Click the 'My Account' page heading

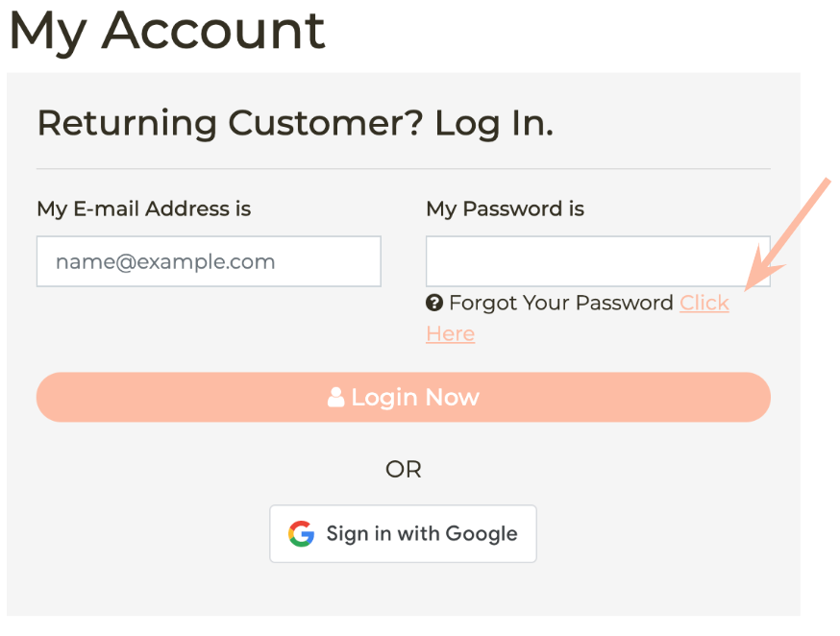[167, 31]
